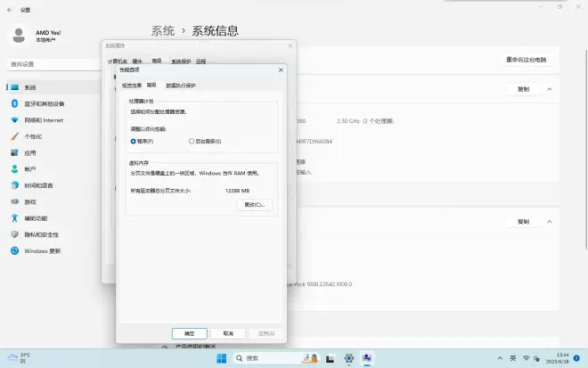Click the lower 复制 copy button
Image resolution: width=588 pixels, height=368 pixels.
pos(523,222)
